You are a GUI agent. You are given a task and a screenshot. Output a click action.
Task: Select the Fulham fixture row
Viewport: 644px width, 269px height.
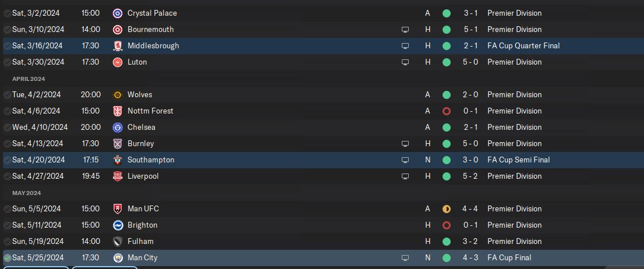(x=322, y=242)
